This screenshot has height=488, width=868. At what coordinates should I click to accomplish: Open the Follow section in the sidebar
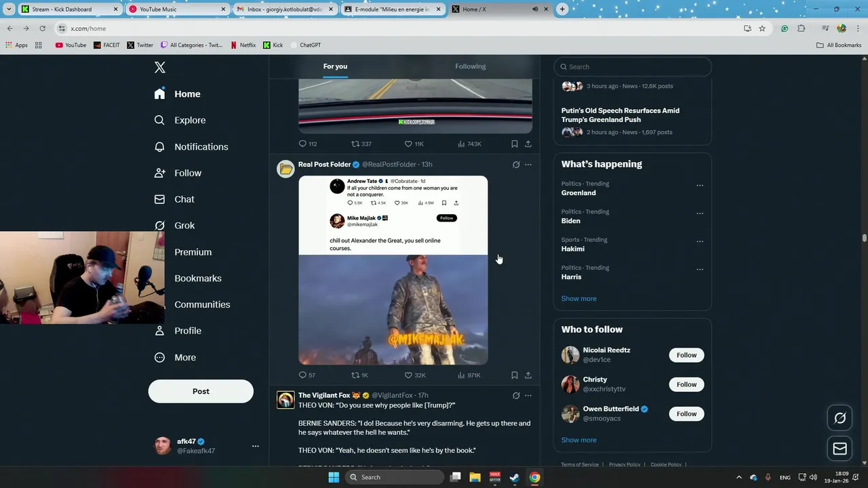178,173
